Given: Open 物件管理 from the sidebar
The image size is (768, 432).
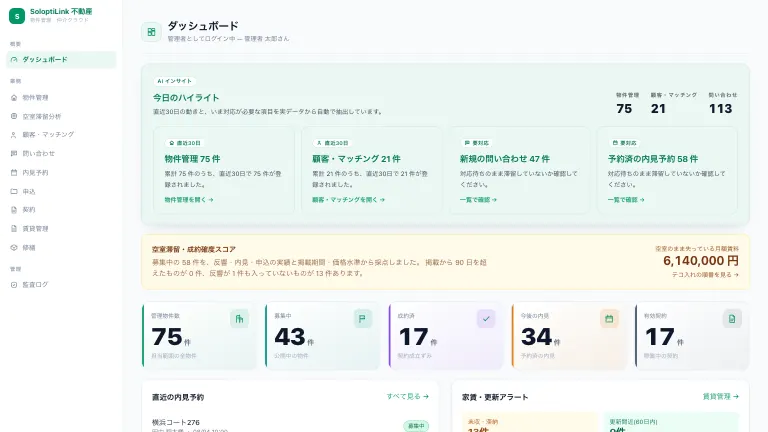Looking at the screenshot, I should 61,97.
